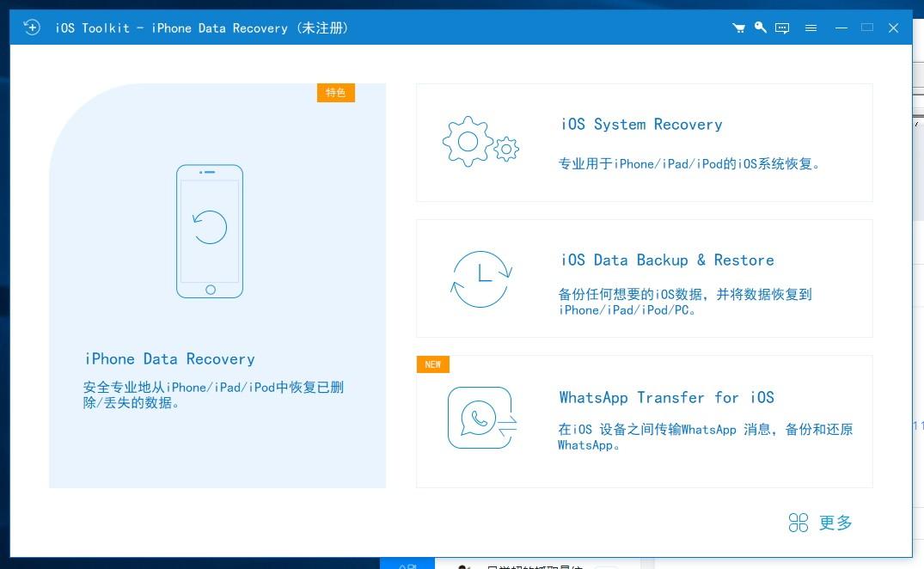Click the orange 特色 badge
924x569 pixels.
pos(336,93)
